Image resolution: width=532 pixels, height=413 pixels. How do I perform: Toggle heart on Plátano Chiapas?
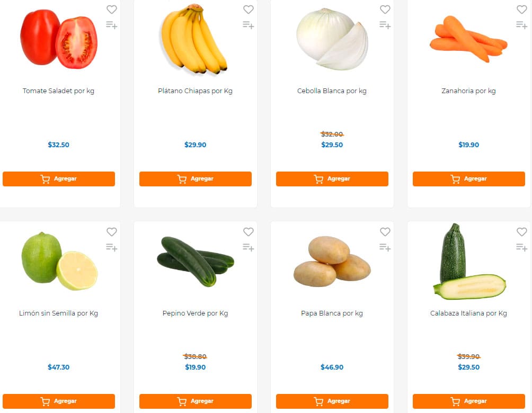pyautogui.click(x=248, y=10)
